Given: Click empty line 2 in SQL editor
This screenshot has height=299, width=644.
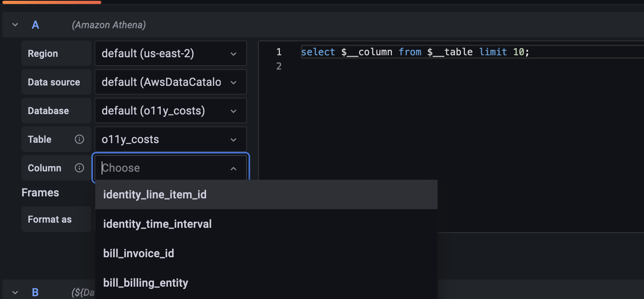Looking at the screenshot, I should click(x=397, y=66).
